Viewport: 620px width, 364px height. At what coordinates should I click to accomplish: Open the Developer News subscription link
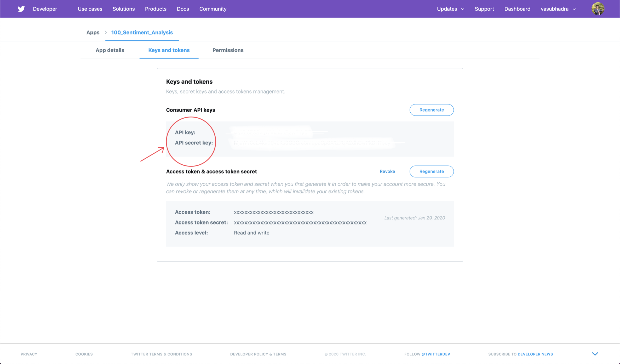535,354
